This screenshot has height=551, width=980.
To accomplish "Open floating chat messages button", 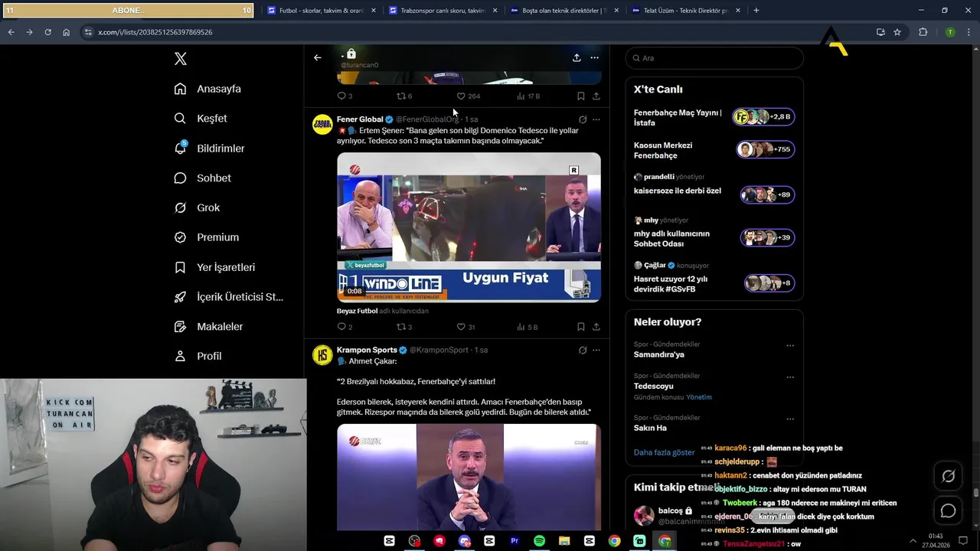I will click(948, 511).
